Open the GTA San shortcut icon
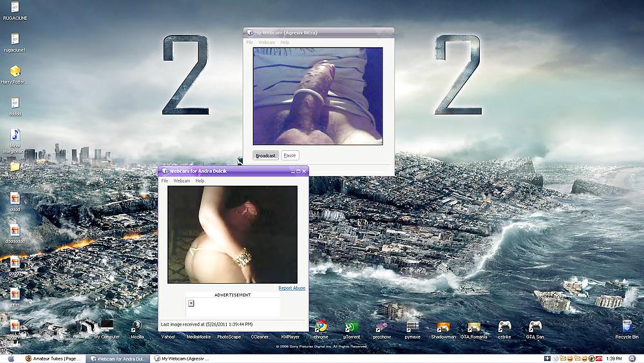 pyautogui.click(x=535, y=327)
